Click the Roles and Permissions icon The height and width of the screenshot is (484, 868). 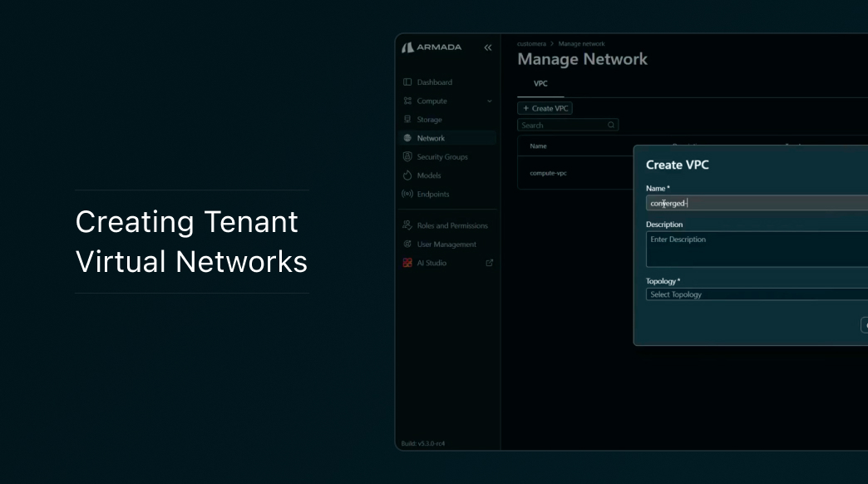pyautogui.click(x=407, y=225)
